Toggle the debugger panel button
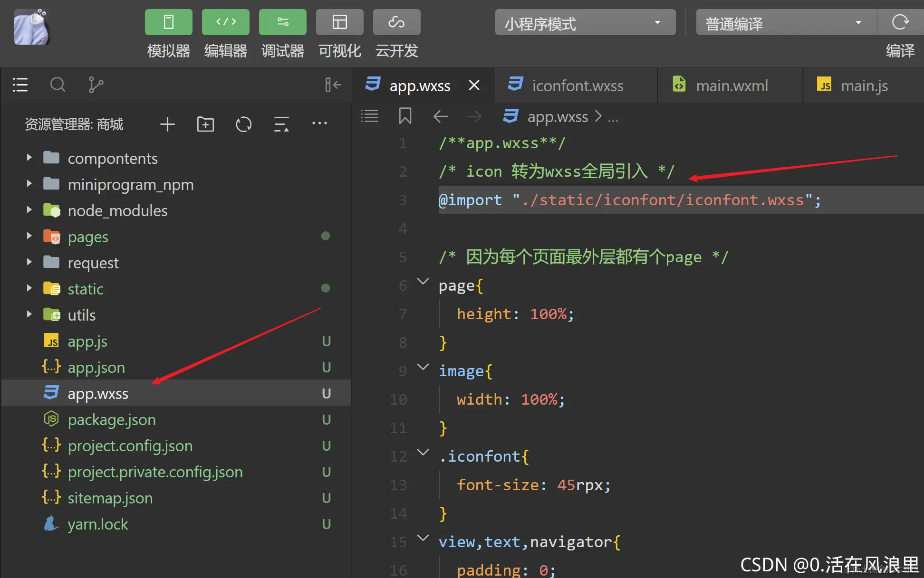Image resolution: width=924 pixels, height=578 pixels. 282,22
